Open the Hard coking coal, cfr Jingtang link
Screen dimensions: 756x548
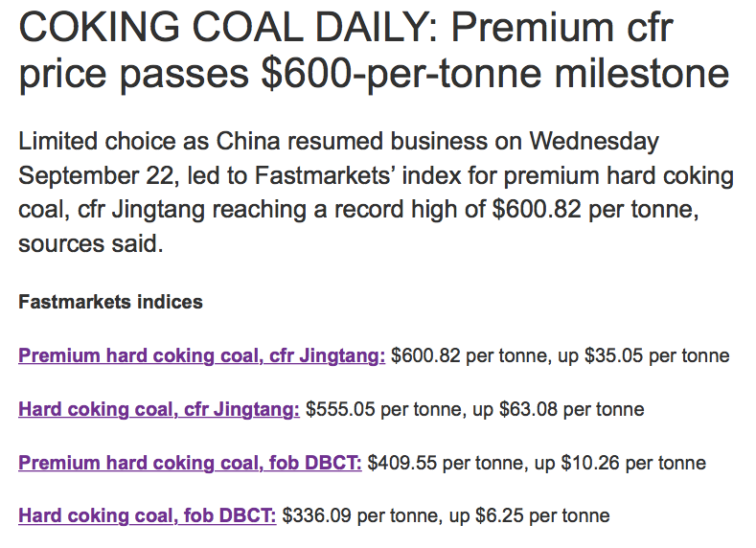159,410
